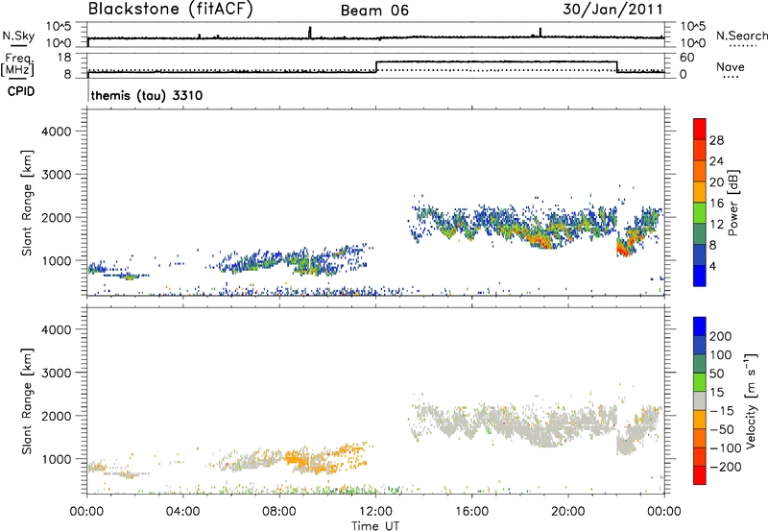Click the '4000' tick of the velocity panel
This screenshot has height=532, width=768.
[x=57, y=329]
